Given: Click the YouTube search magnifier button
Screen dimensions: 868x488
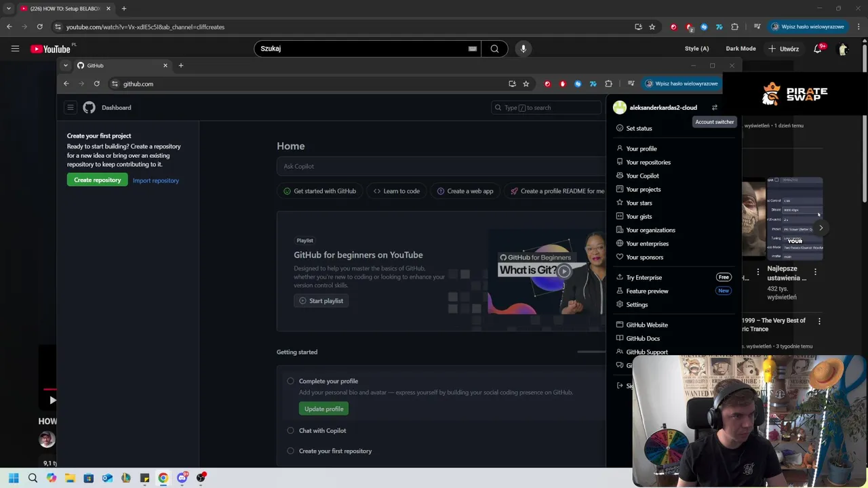Looking at the screenshot, I should coord(494,48).
